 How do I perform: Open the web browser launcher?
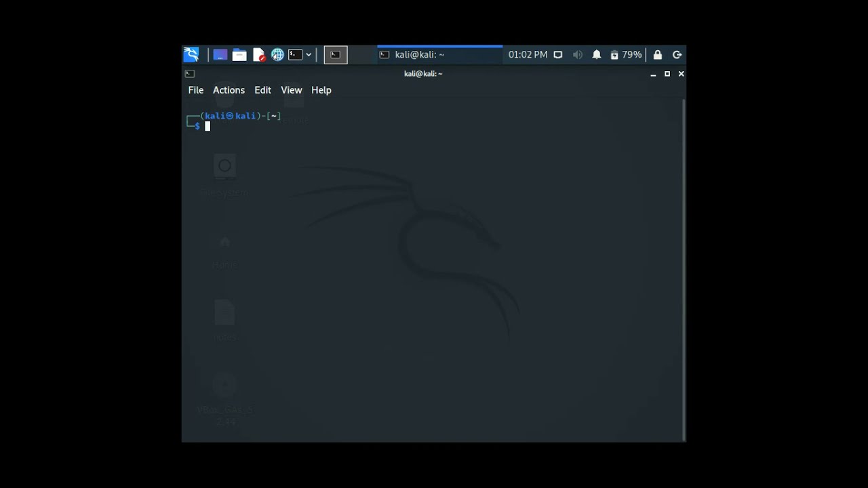click(277, 55)
